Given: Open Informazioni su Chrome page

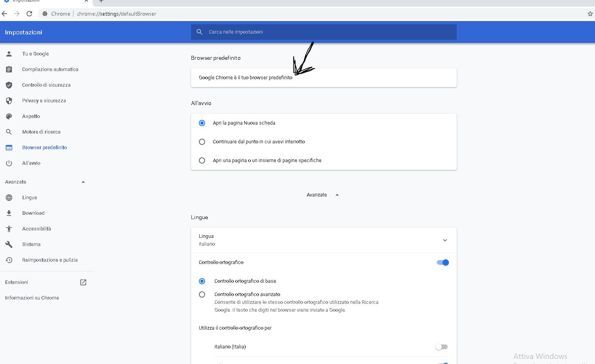Looking at the screenshot, I should click(x=32, y=298).
